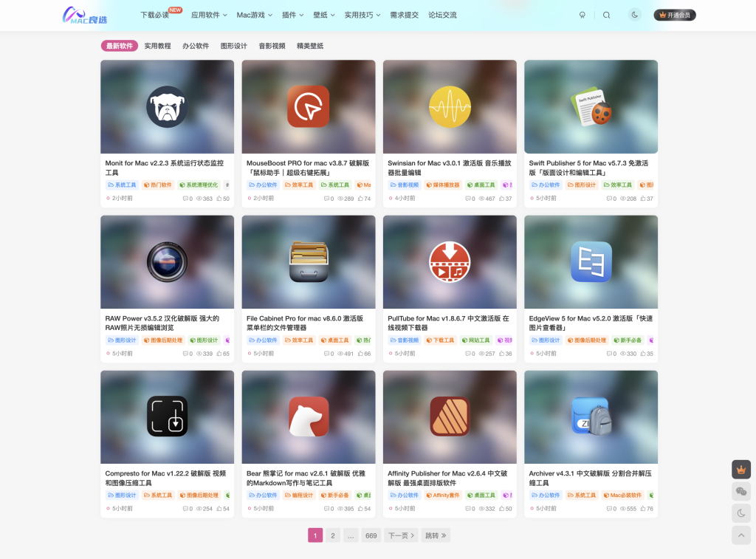Open the Swinsian yellow waveform icon
Screen dimensions: 756x559
coord(450,107)
